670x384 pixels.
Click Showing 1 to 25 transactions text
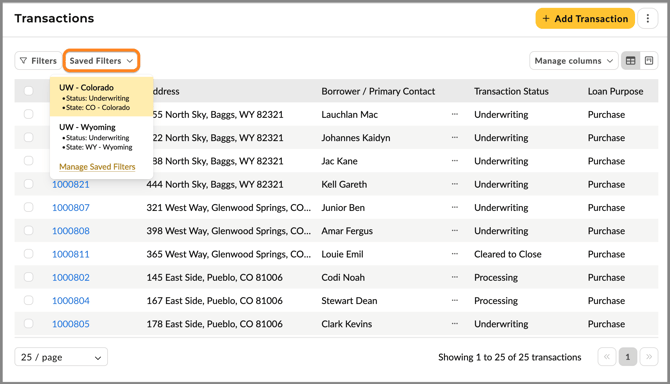[510, 357]
